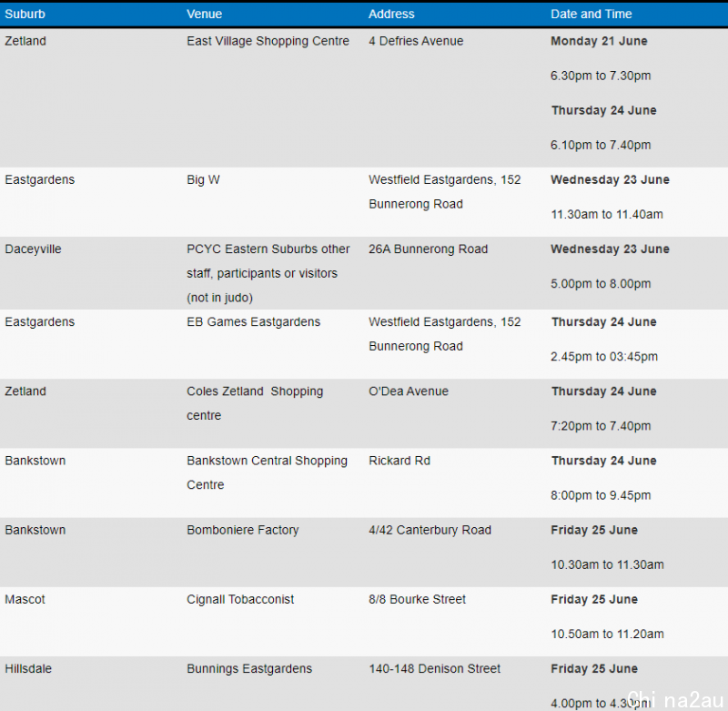Select the Big W venue cell
The width and height of the screenshot is (728, 711).
pyautogui.click(x=203, y=179)
